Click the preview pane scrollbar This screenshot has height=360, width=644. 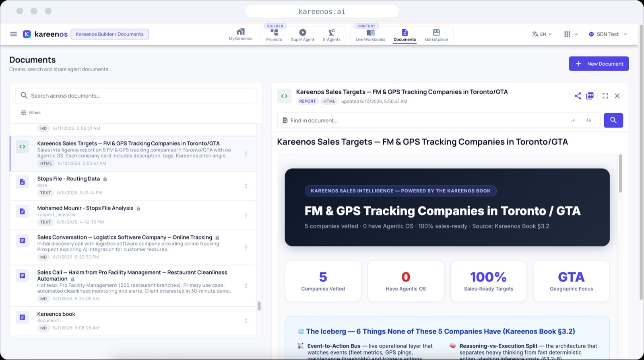[x=620, y=173]
